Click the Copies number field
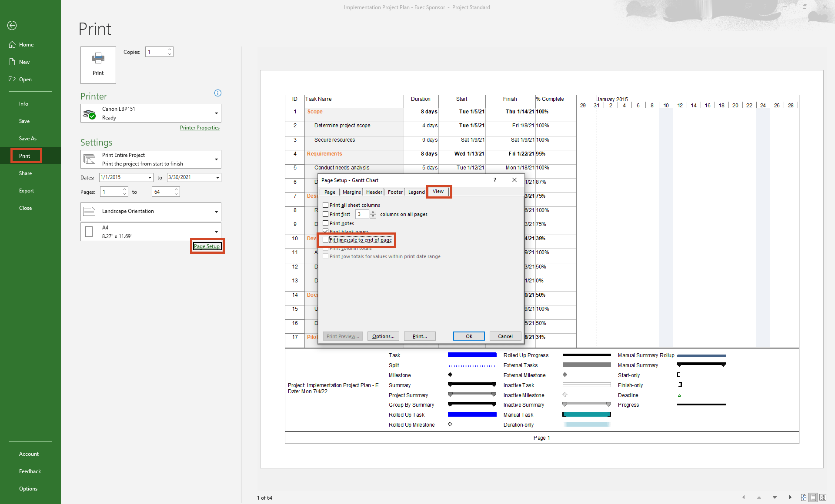 (156, 52)
